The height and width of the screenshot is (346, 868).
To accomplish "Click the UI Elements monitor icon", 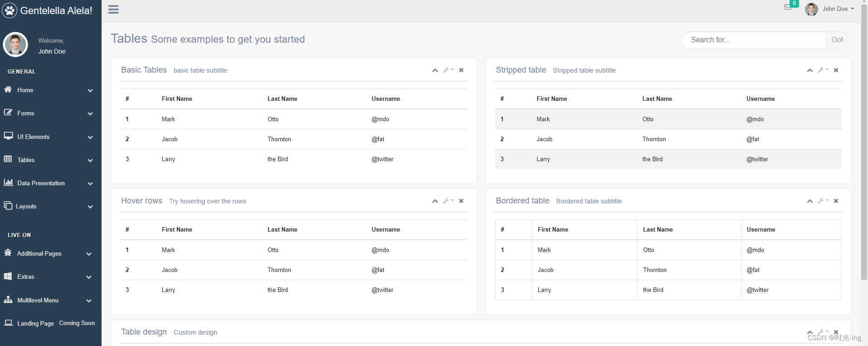I will tap(8, 136).
